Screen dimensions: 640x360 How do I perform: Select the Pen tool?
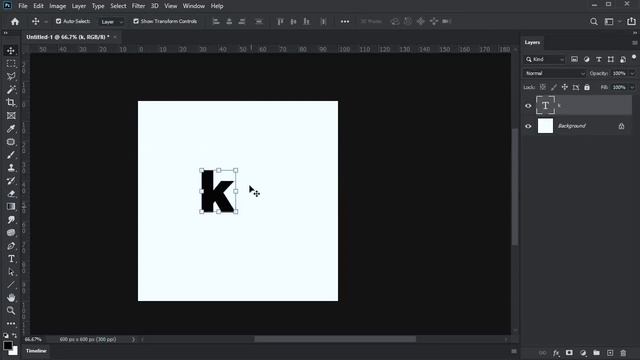[11, 246]
